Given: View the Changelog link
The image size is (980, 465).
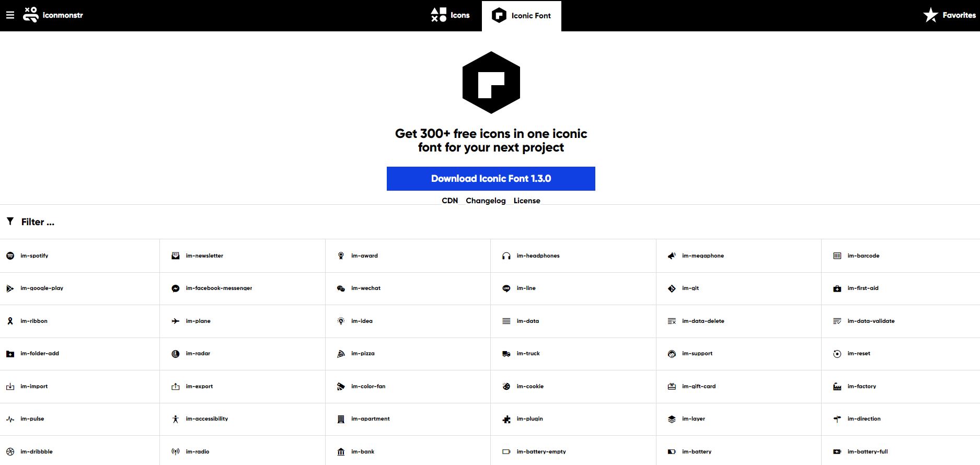Looking at the screenshot, I should [x=486, y=201].
